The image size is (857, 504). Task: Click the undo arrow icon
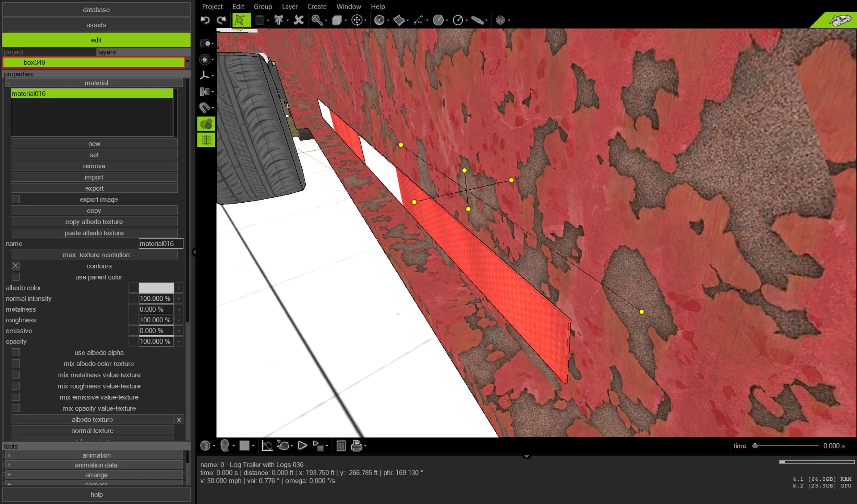click(x=205, y=20)
